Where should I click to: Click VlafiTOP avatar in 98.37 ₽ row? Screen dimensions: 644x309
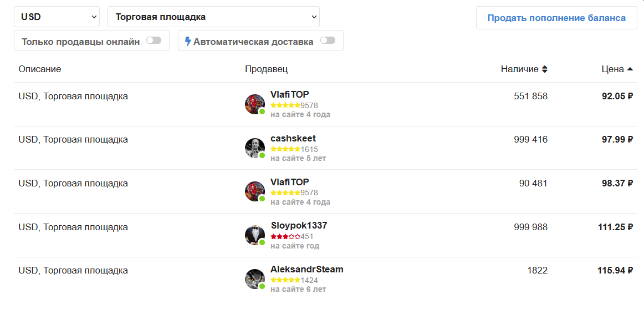(x=255, y=191)
